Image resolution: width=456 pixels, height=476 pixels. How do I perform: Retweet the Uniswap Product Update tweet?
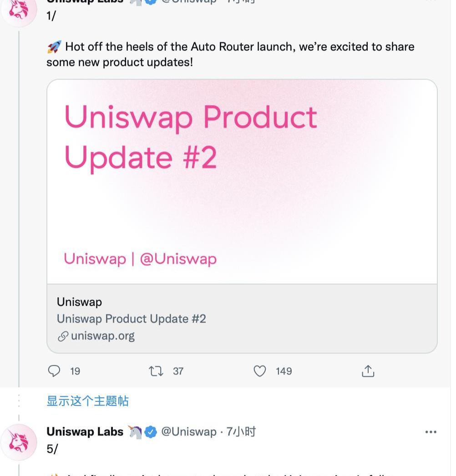156,371
